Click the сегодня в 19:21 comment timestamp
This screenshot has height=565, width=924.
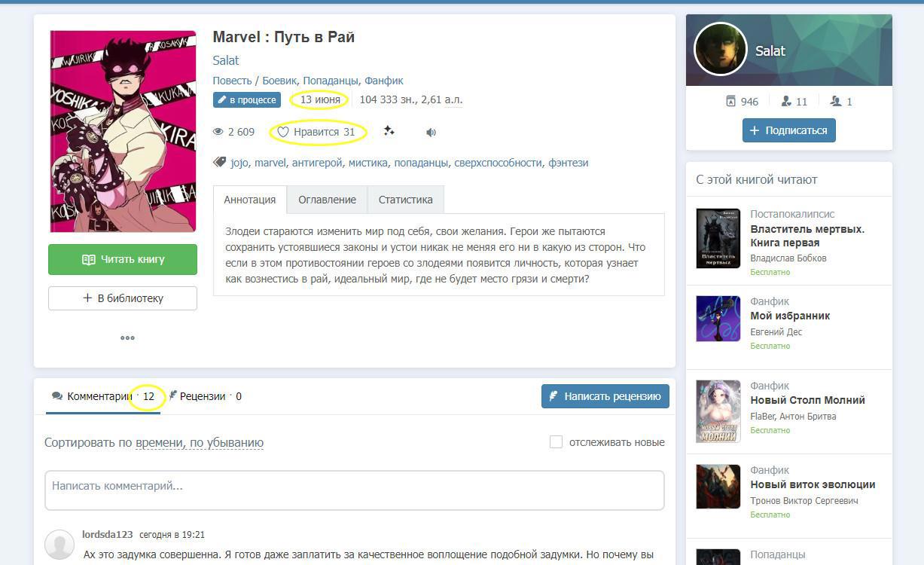(x=172, y=534)
